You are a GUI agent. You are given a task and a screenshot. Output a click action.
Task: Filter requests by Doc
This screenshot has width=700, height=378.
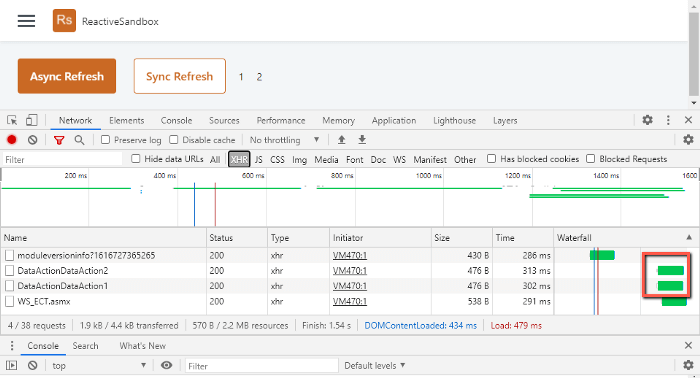tap(378, 159)
